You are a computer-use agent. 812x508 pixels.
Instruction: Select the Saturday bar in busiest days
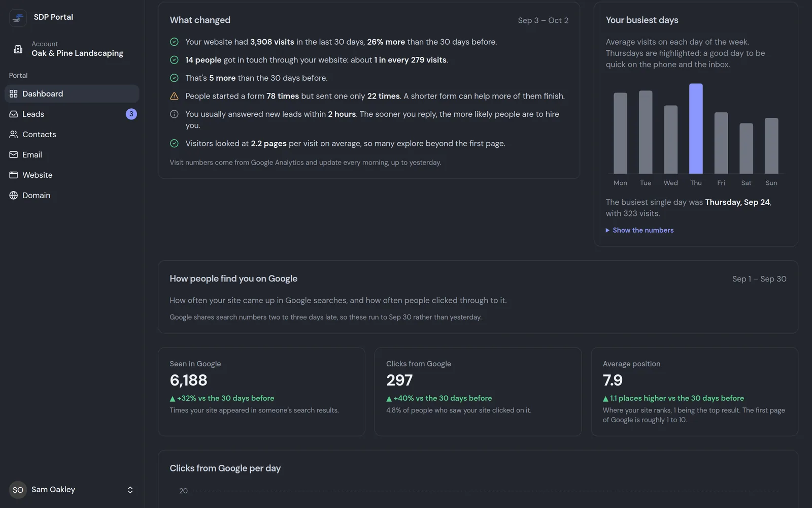coord(746,148)
